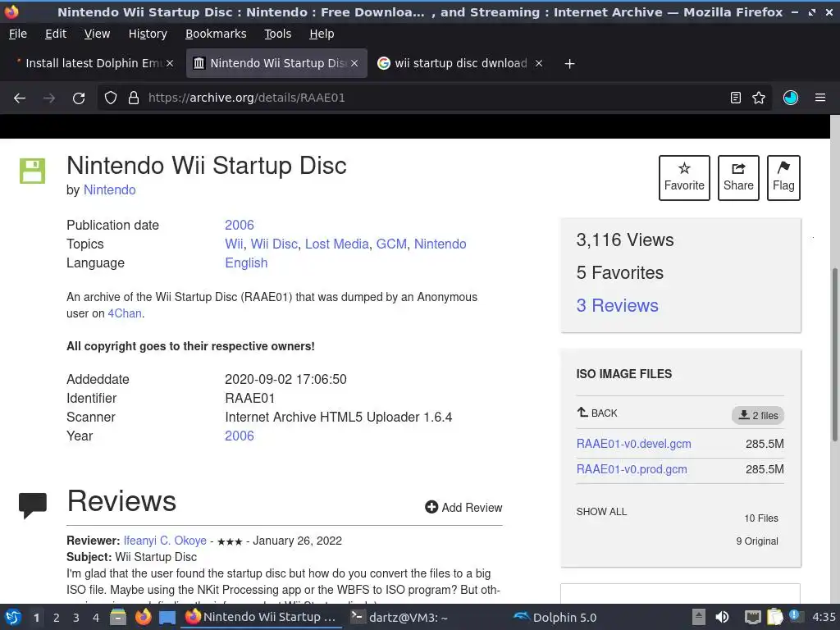Screen dimensions: 840x630
Task: Open the blue circular extension icon in toolbar
Action: tap(791, 98)
